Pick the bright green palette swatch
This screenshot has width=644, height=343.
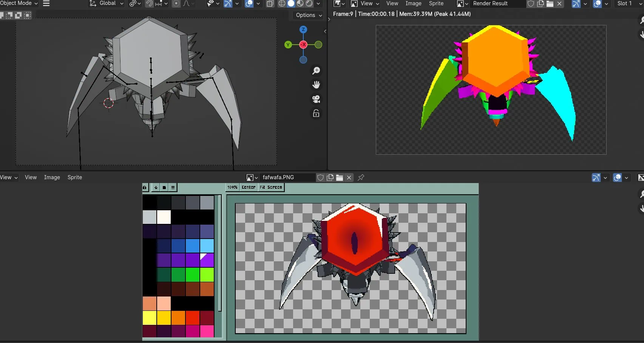pos(193,275)
